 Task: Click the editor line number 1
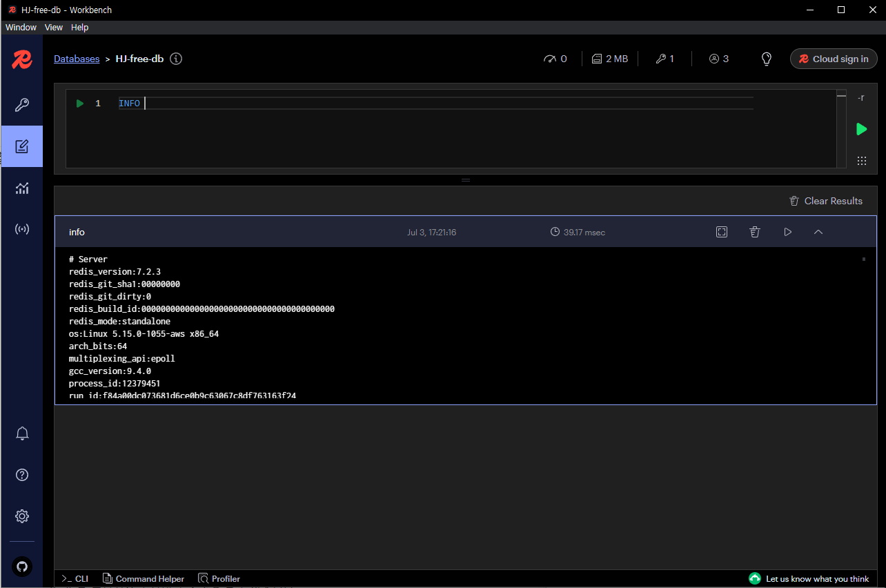(x=98, y=104)
